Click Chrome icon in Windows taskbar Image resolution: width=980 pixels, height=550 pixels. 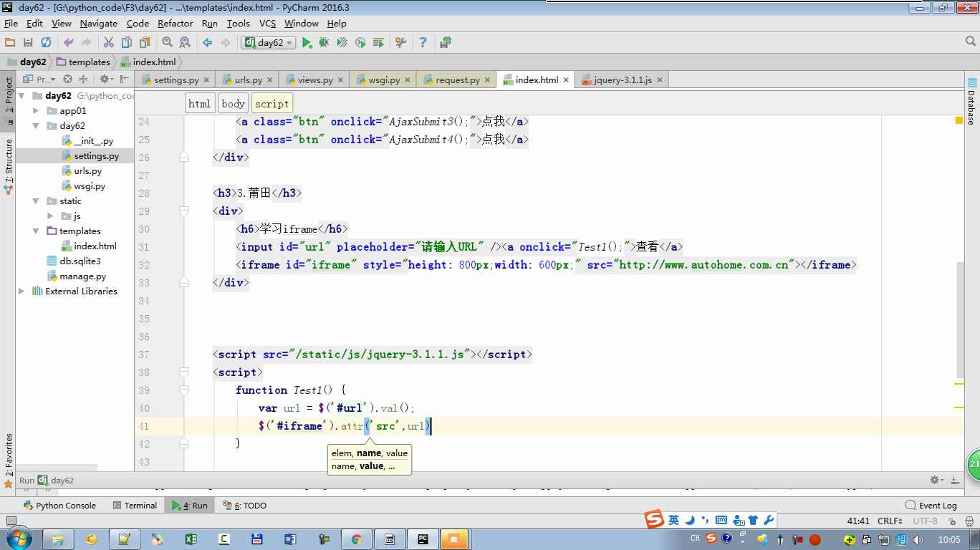356,539
